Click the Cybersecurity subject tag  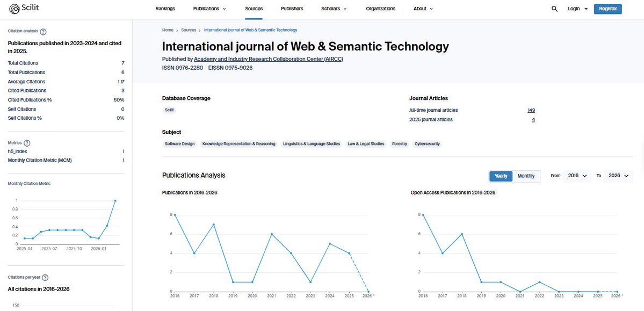tap(426, 144)
